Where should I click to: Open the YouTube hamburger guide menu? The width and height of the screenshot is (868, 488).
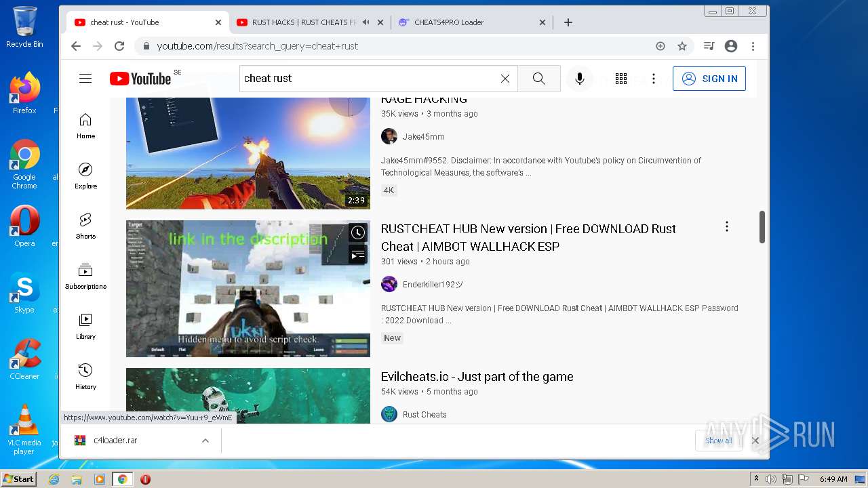pyautogui.click(x=85, y=79)
